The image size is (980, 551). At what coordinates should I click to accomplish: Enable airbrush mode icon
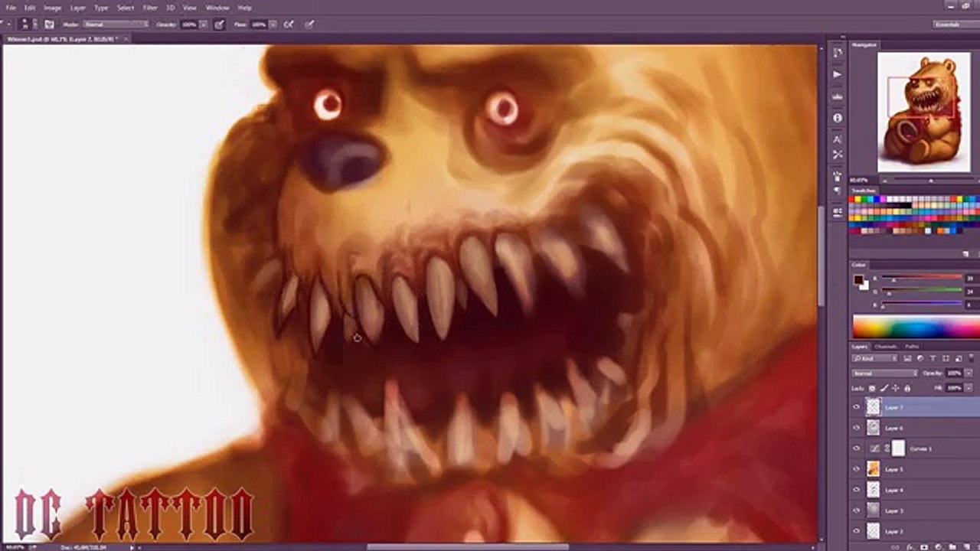tap(289, 24)
